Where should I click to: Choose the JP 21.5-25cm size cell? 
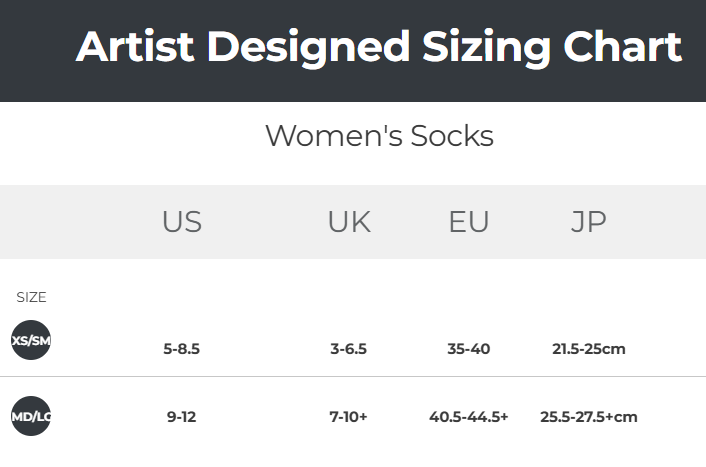click(589, 349)
